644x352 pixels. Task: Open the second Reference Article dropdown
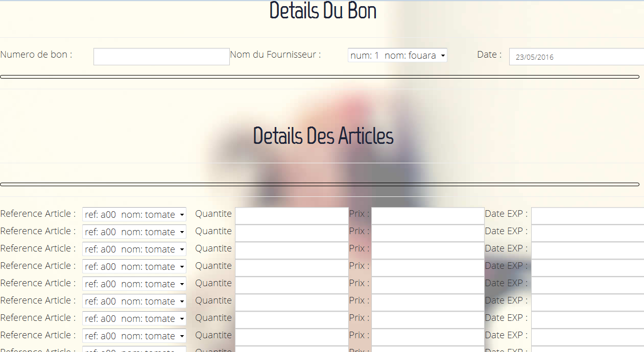tap(134, 232)
